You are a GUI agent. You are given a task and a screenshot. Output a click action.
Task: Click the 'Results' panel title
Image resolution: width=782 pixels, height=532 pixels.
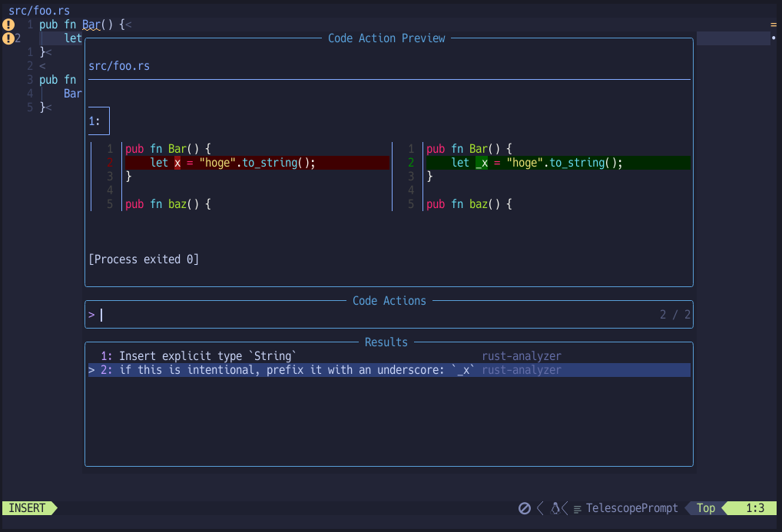click(386, 342)
